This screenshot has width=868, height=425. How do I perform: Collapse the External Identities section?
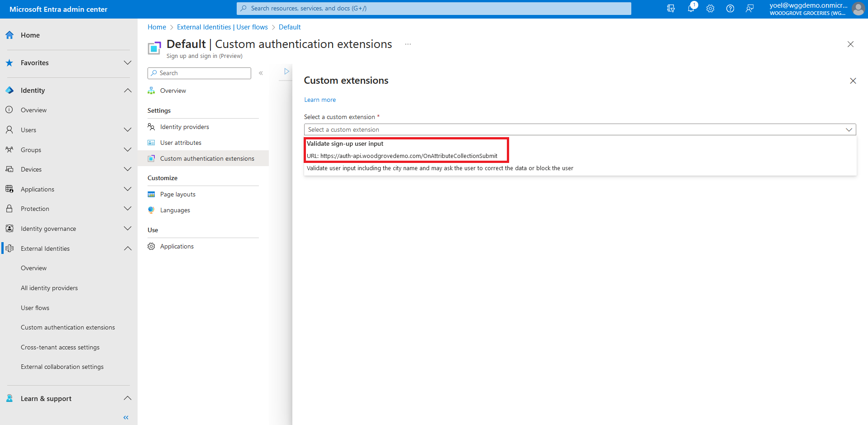click(128, 248)
